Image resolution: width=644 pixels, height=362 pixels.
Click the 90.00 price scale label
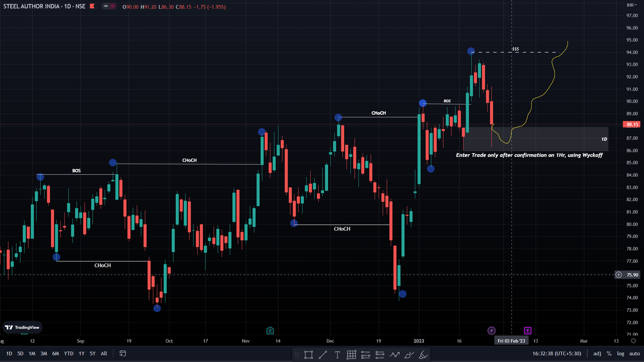pyautogui.click(x=632, y=101)
